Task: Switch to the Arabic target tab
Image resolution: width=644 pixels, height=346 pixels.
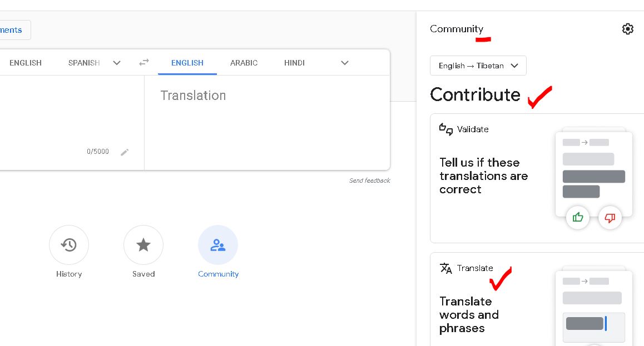Action: (244, 63)
